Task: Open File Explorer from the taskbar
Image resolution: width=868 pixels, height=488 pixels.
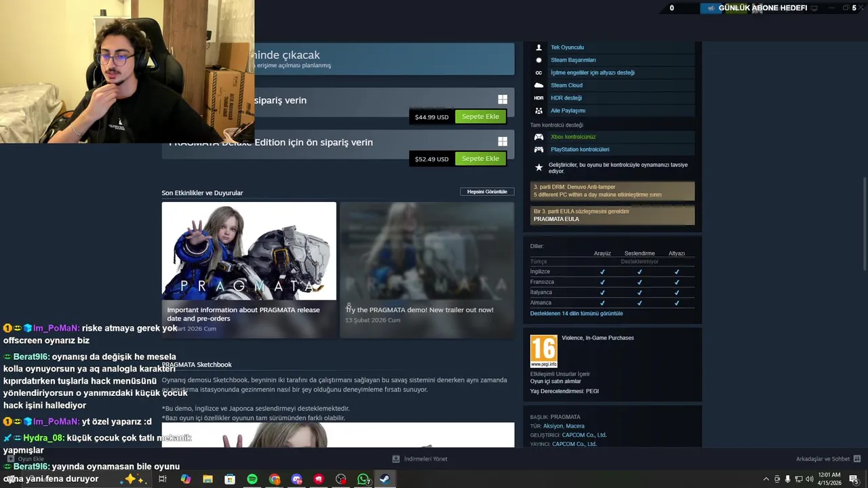Action: tap(208, 479)
